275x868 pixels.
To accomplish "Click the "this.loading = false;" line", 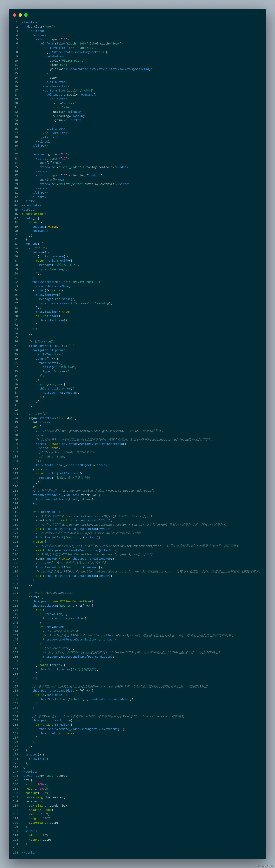I will tap(57, 733).
